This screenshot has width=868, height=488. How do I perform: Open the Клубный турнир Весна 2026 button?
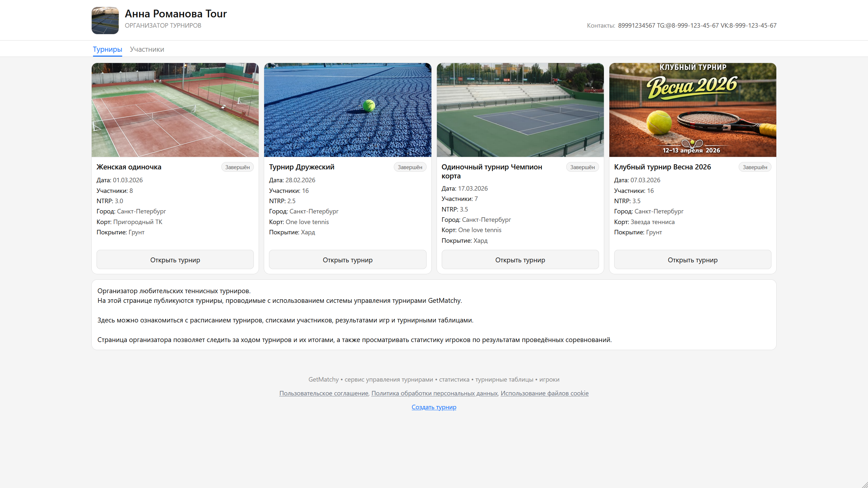pos(692,260)
